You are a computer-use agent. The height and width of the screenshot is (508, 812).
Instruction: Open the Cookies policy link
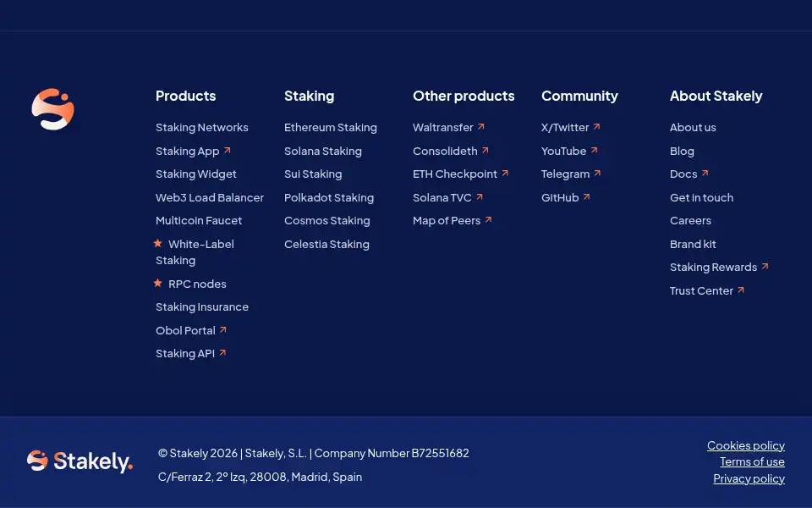[746, 446]
